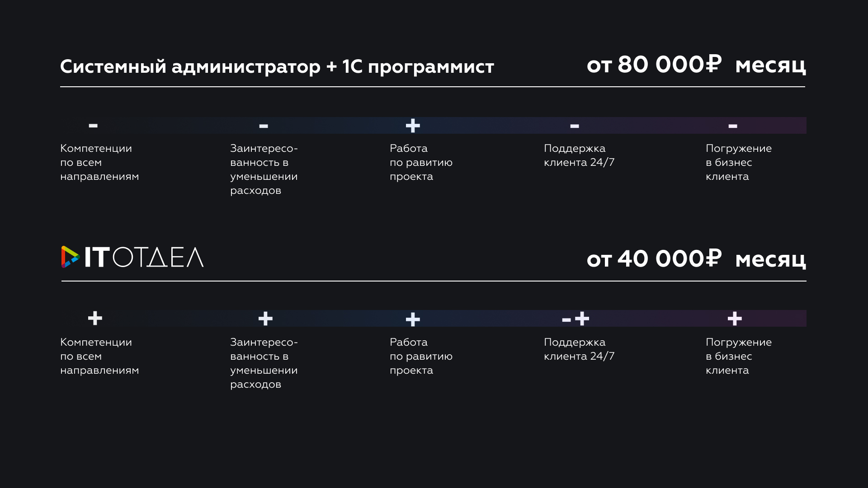Click the plus above bottom 'Компетенции по всем направлениям'

click(95, 319)
